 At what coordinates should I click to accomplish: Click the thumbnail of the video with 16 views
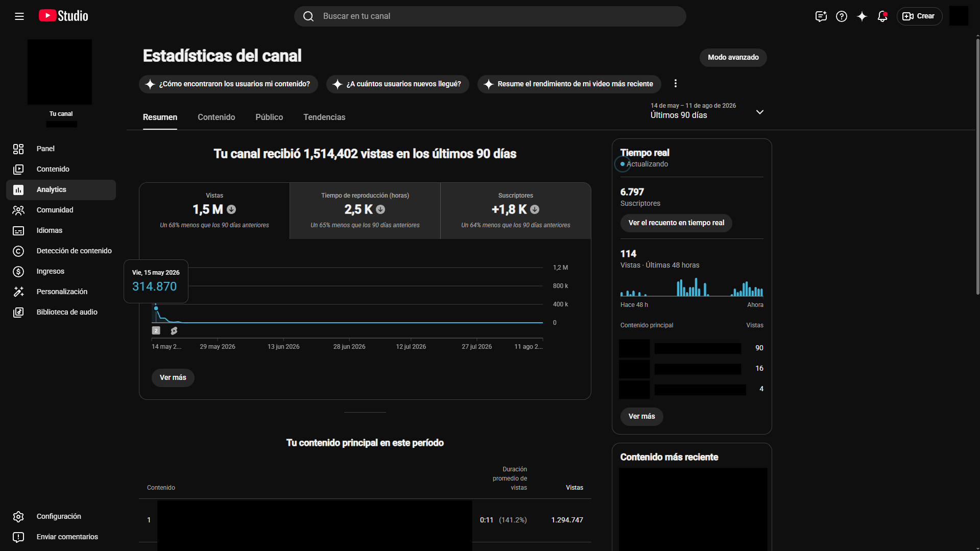(x=634, y=369)
